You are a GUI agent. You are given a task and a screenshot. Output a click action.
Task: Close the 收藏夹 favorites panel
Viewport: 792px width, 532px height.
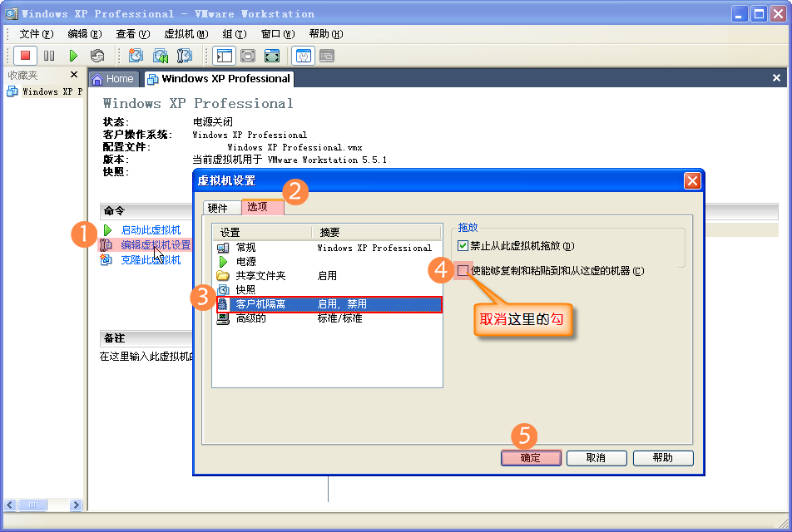pos(73,75)
